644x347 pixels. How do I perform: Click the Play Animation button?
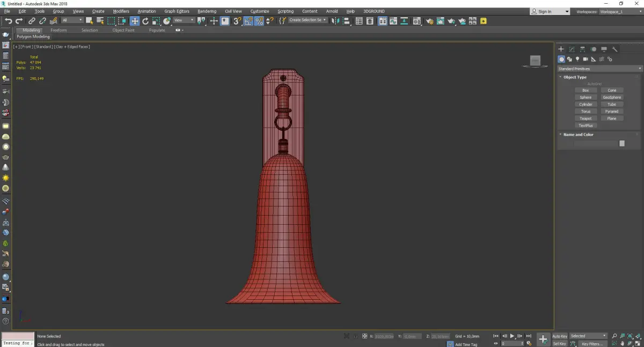[512, 336]
